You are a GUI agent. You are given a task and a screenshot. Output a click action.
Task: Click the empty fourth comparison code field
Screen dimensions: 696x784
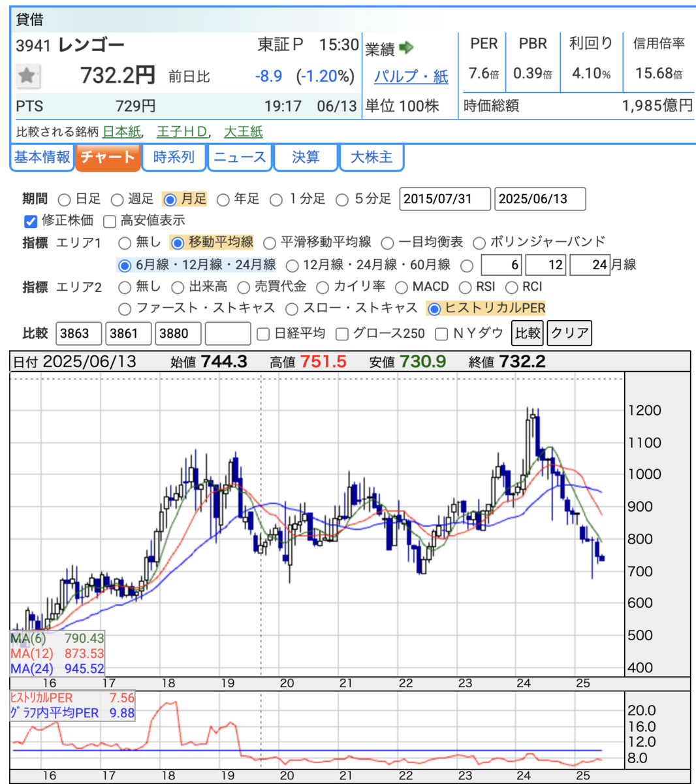pos(227,333)
